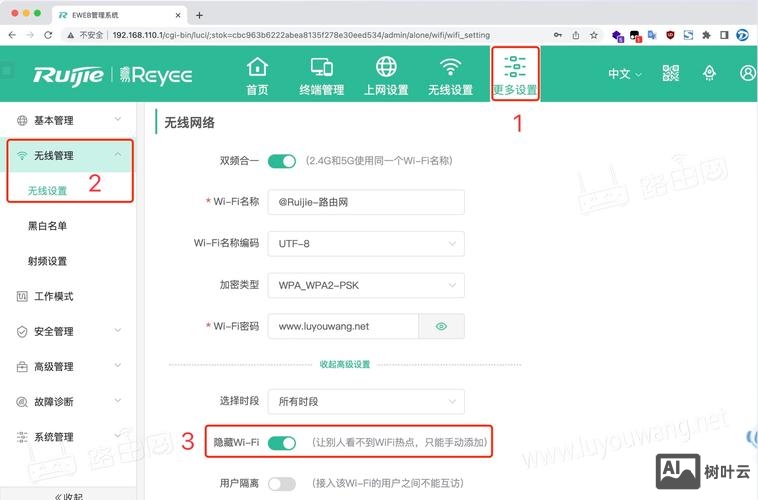The width and height of the screenshot is (758, 500).
Task: Open 工作模式 in sidebar
Action: tap(54, 296)
